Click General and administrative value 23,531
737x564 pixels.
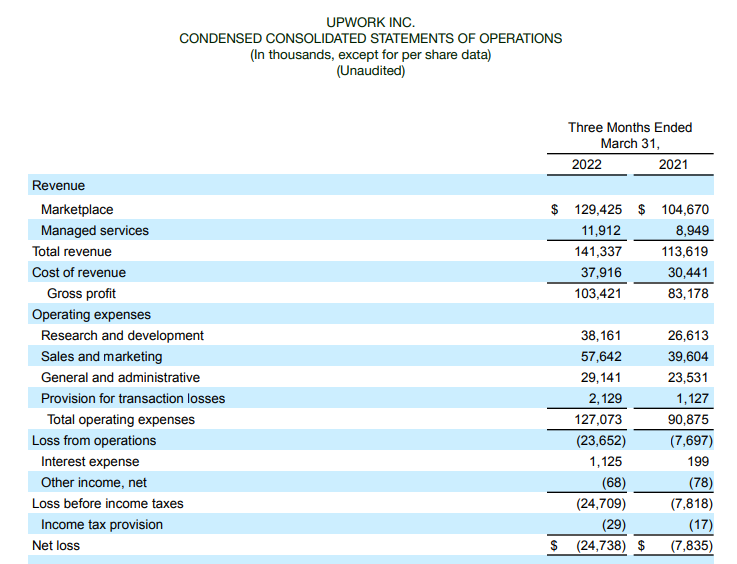point(688,377)
